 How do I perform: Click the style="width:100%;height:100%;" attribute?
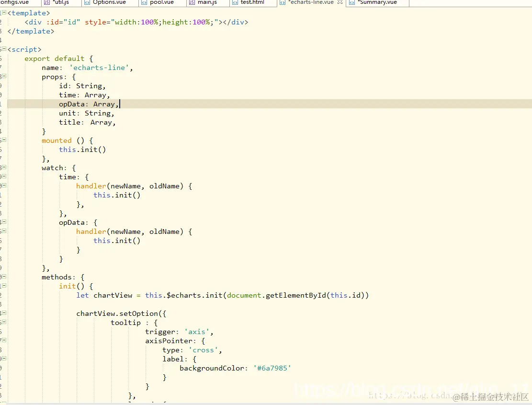pyautogui.click(x=152, y=22)
